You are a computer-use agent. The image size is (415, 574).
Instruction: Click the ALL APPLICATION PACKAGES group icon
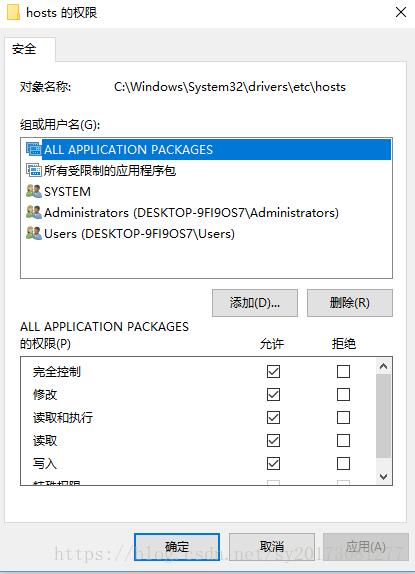click(x=34, y=149)
